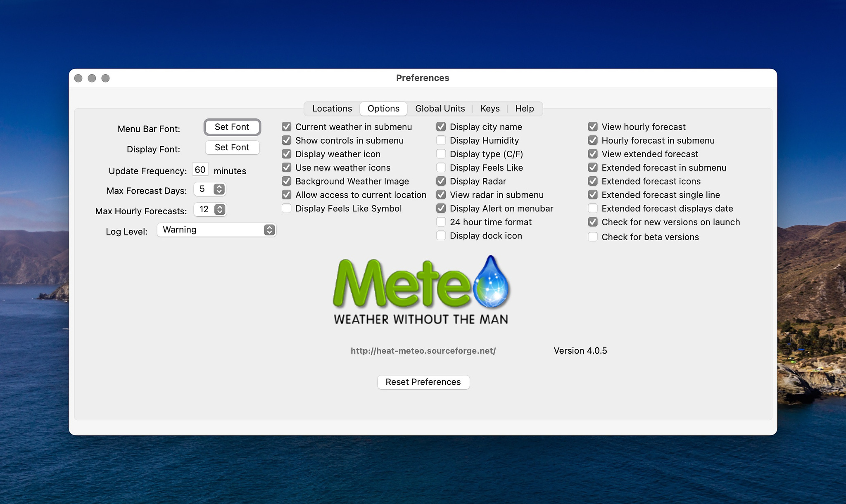846x504 pixels.
Task: Click Set Font for Display Font
Action: click(232, 147)
